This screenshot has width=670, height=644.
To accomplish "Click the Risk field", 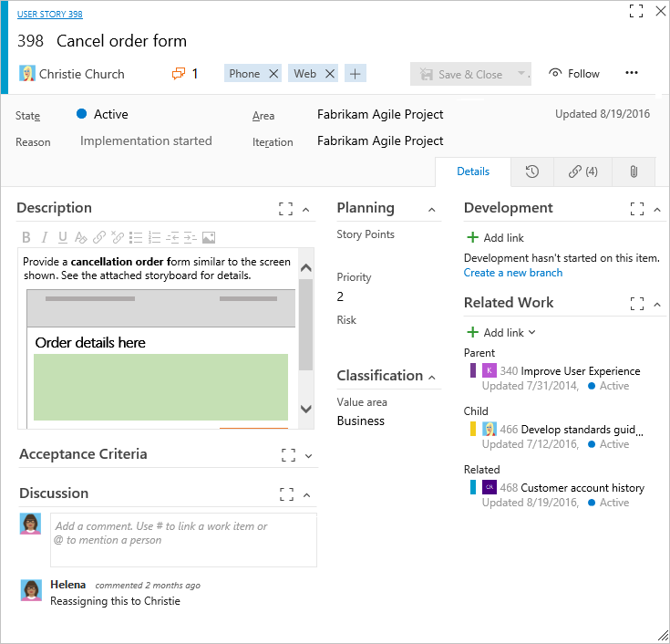I will [x=389, y=338].
